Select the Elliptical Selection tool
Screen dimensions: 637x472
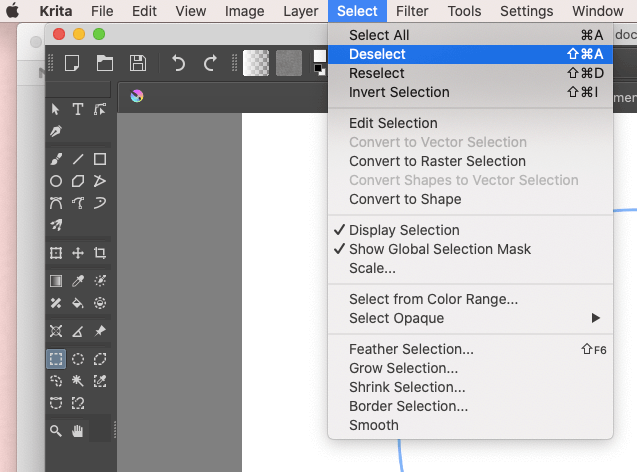click(78, 359)
